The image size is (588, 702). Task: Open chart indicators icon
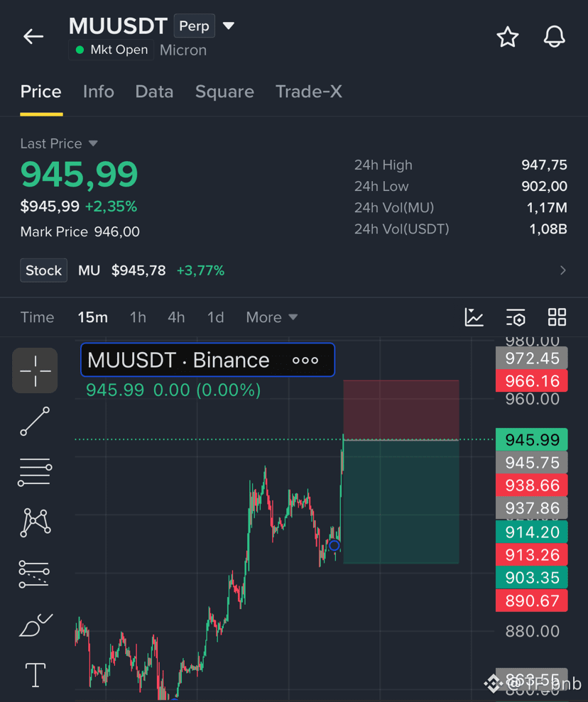[474, 317]
